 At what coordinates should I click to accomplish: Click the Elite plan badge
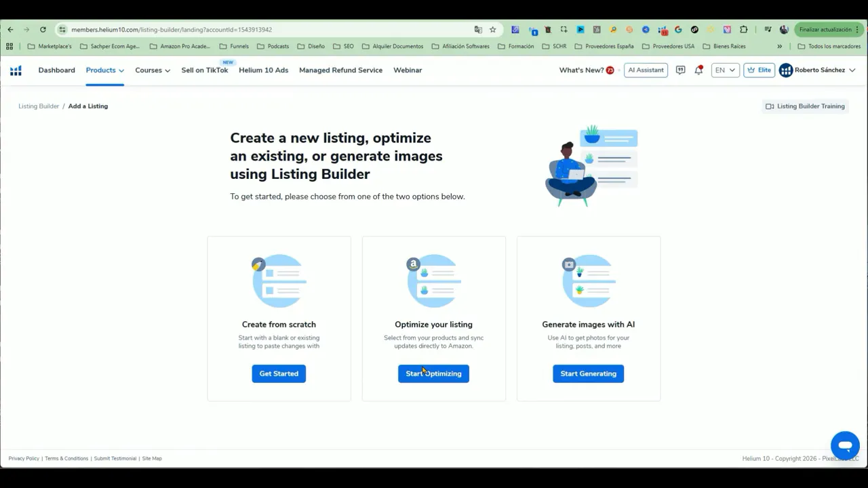(x=759, y=70)
